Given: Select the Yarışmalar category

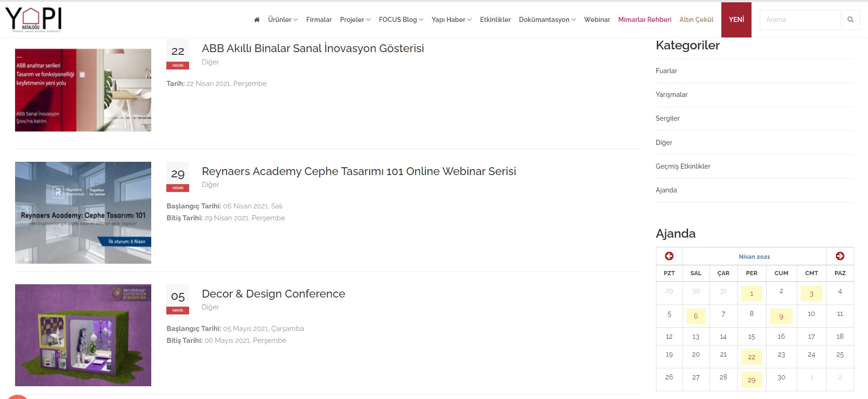Looking at the screenshot, I should tap(672, 95).
